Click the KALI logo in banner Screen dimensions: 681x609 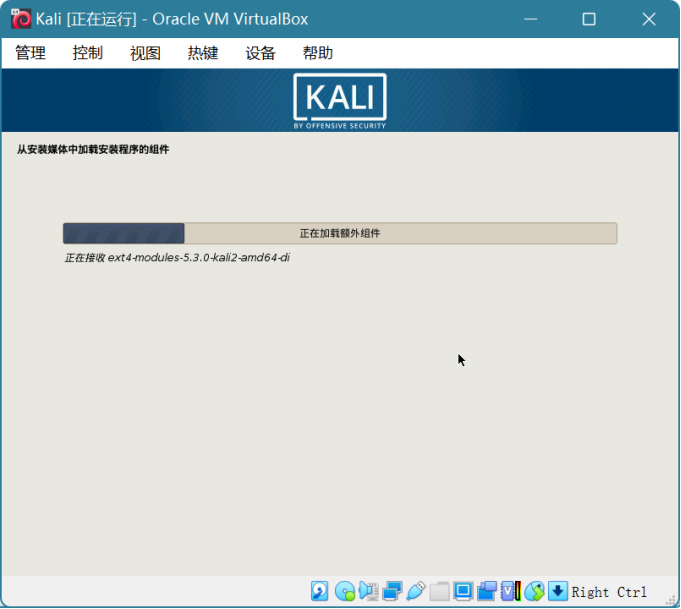340,101
